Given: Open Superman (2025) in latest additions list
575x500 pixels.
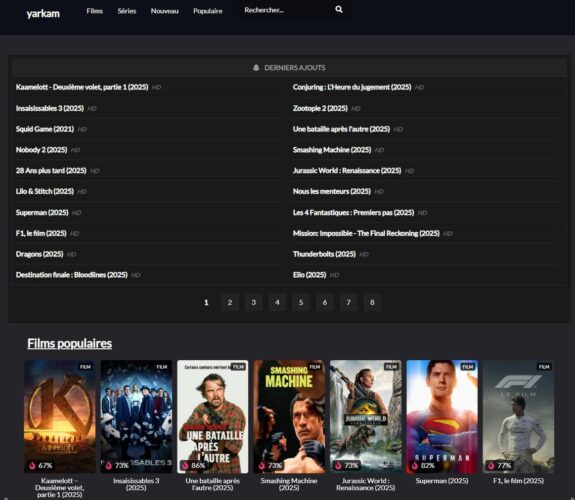Looking at the screenshot, I should (42, 212).
